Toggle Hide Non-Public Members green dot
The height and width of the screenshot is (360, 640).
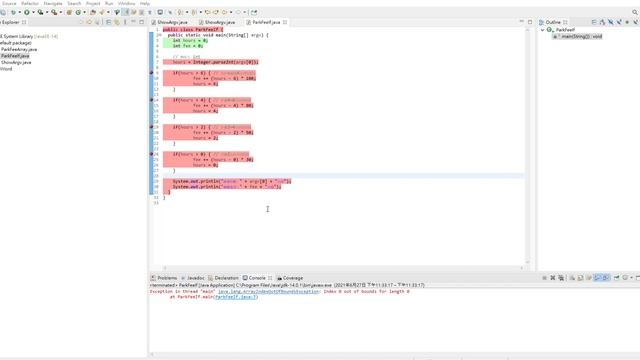click(627, 22)
